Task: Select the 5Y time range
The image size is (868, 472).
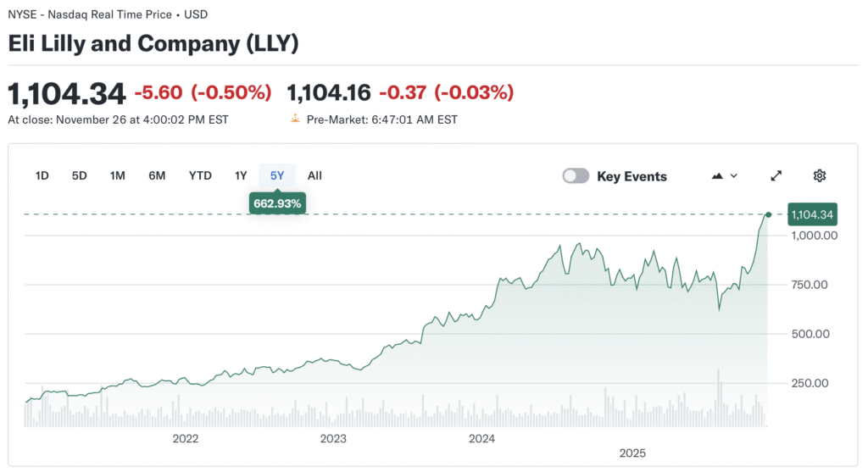Action: click(x=277, y=176)
